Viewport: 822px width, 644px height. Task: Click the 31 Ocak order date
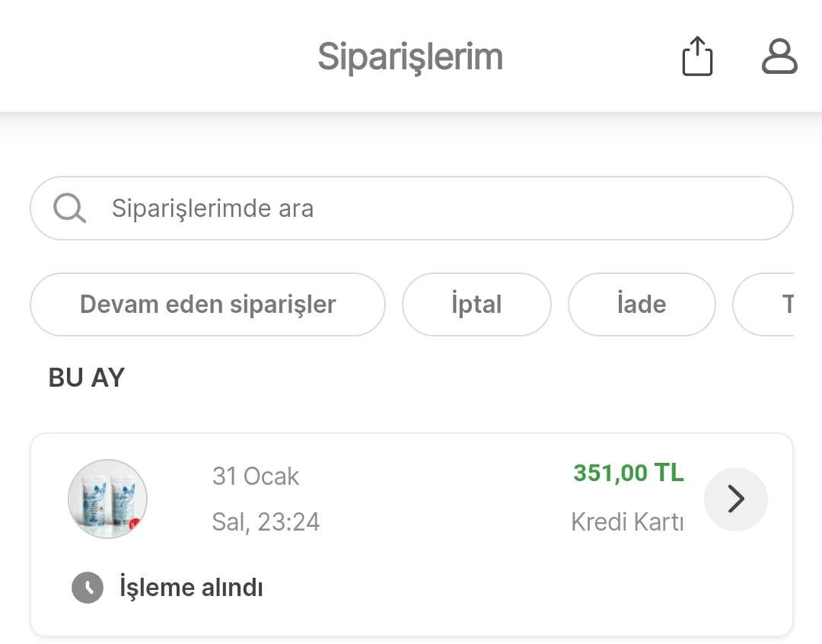point(256,477)
